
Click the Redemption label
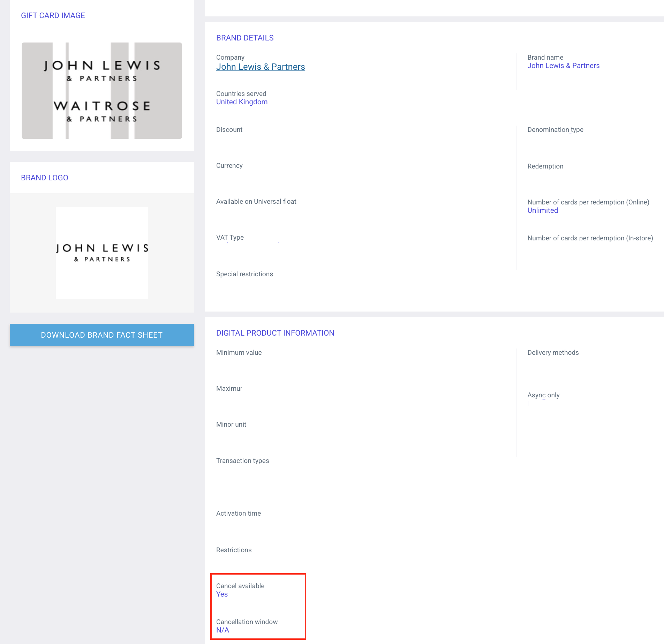tap(545, 166)
